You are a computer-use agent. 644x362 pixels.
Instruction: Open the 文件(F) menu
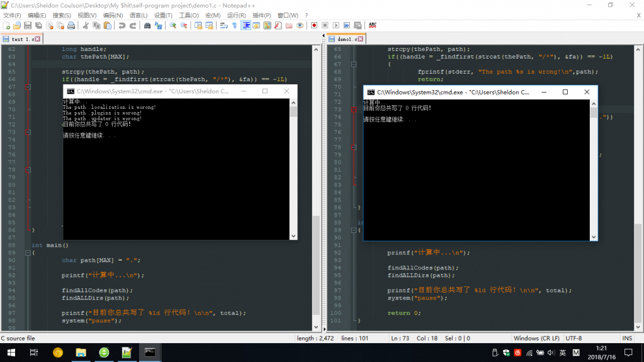tap(12, 15)
